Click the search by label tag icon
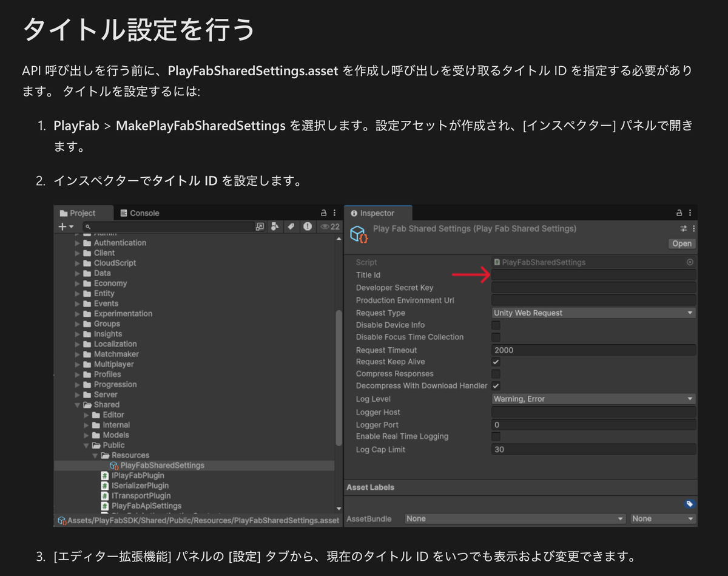This screenshot has width=728, height=576. tap(291, 226)
